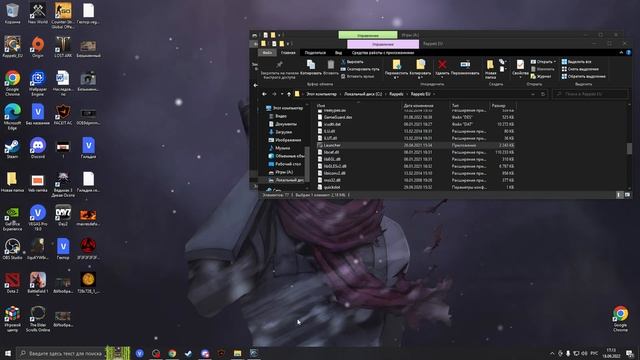The width and height of the screenshot is (640, 360).
Task: Click the FACEIT AC desktop shortcut
Action: 63,114
